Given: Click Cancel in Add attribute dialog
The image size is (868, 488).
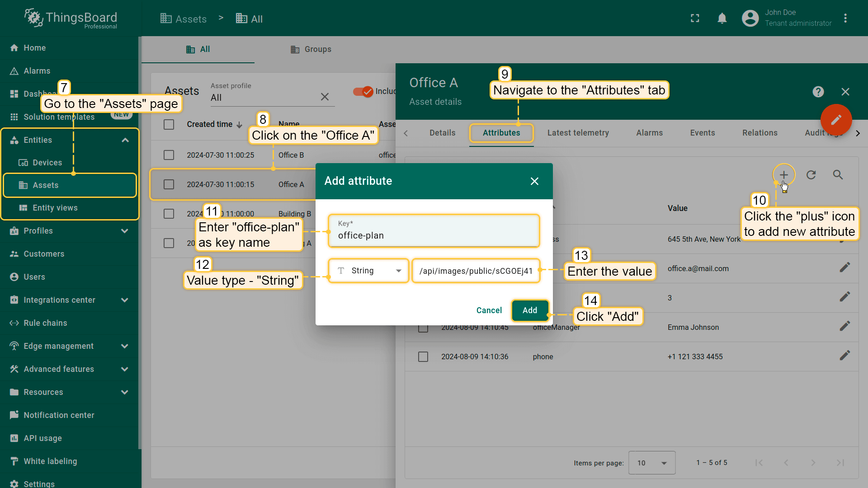Looking at the screenshot, I should 489,310.
